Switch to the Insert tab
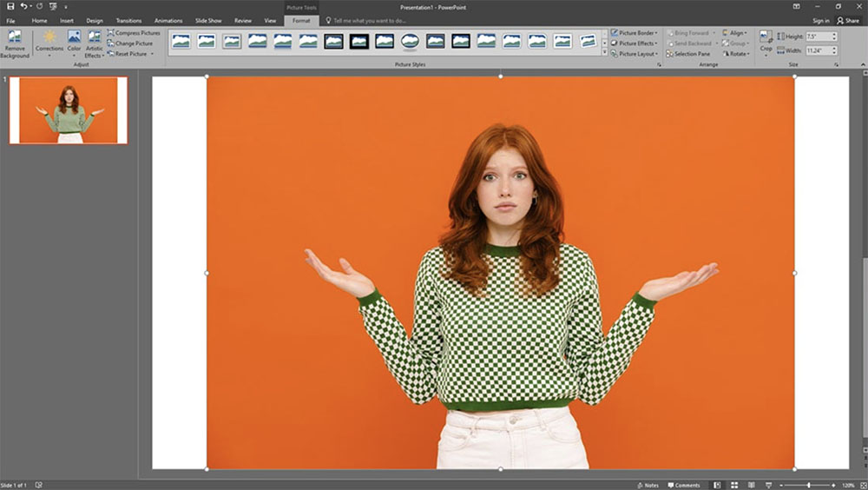The image size is (868, 490). click(67, 20)
